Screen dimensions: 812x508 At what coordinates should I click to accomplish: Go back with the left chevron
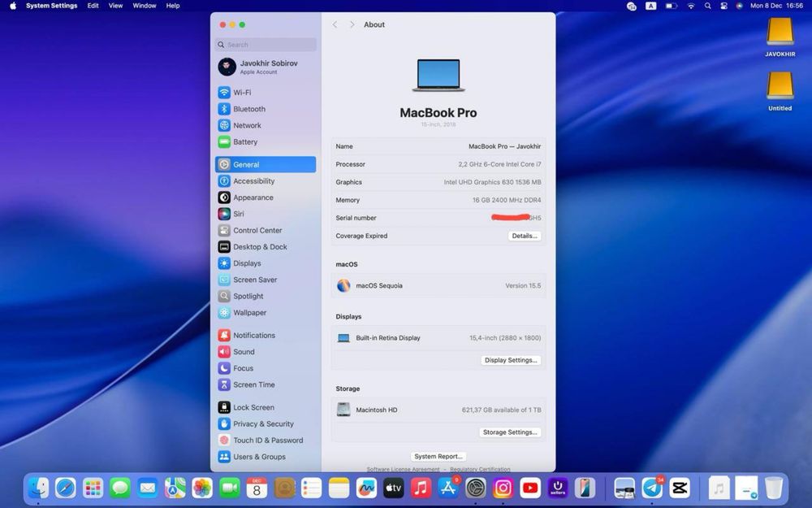[335, 24]
